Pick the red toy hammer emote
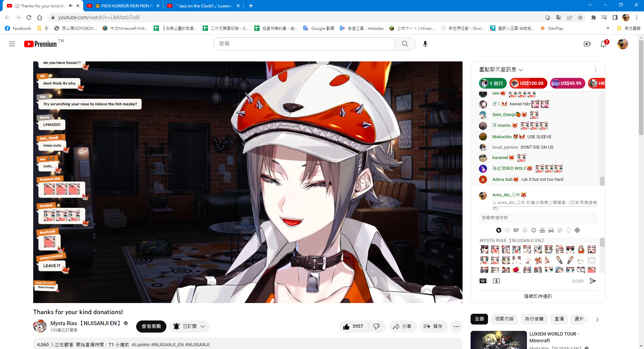Screen dimensions: 644x349 (x=517, y=270)
